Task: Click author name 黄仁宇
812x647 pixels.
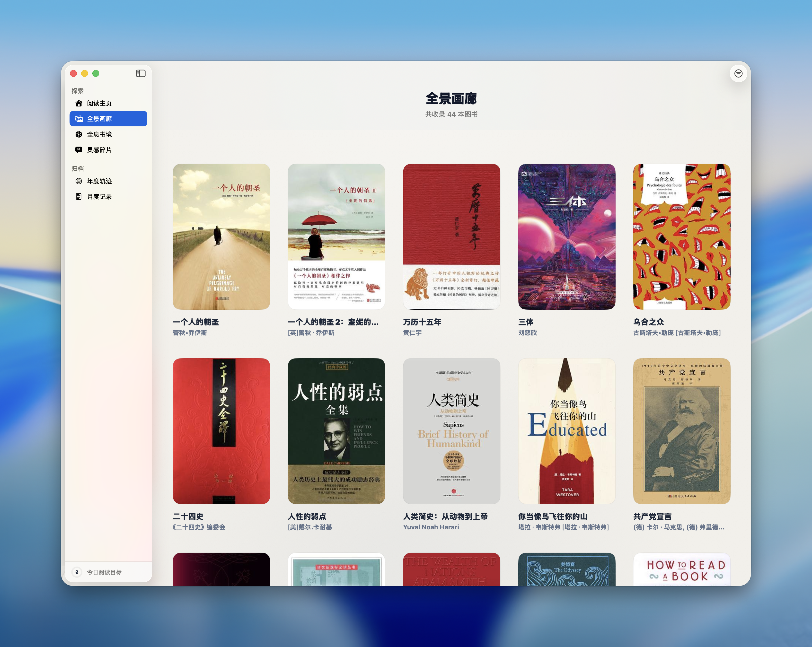Action: tap(412, 332)
